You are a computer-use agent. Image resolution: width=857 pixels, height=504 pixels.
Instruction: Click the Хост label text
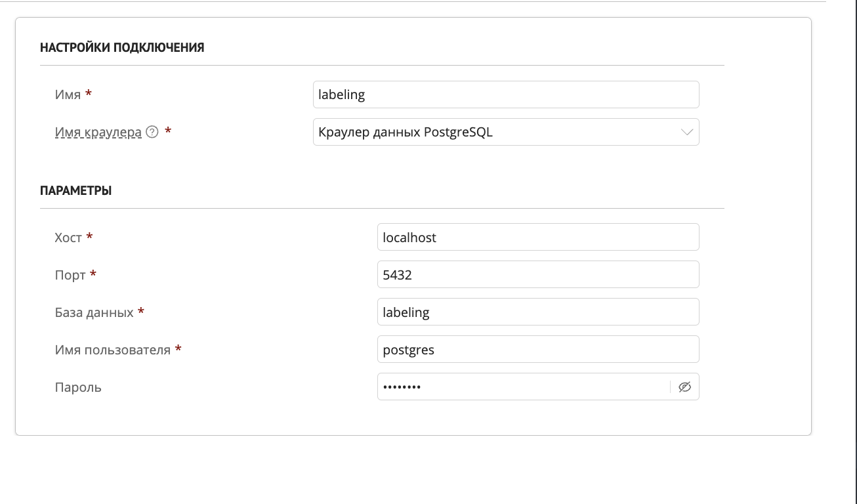click(68, 238)
